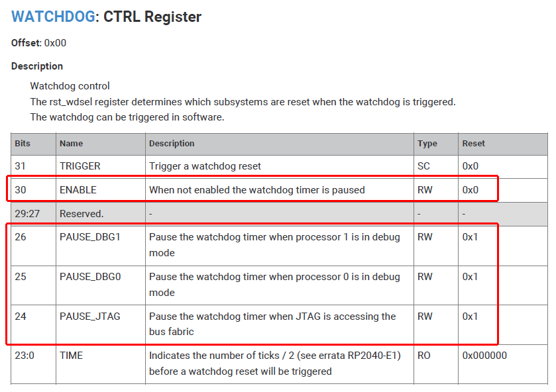This screenshot has height=392, width=556.
Task: Click the Description column header
Action: (x=172, y=143)
